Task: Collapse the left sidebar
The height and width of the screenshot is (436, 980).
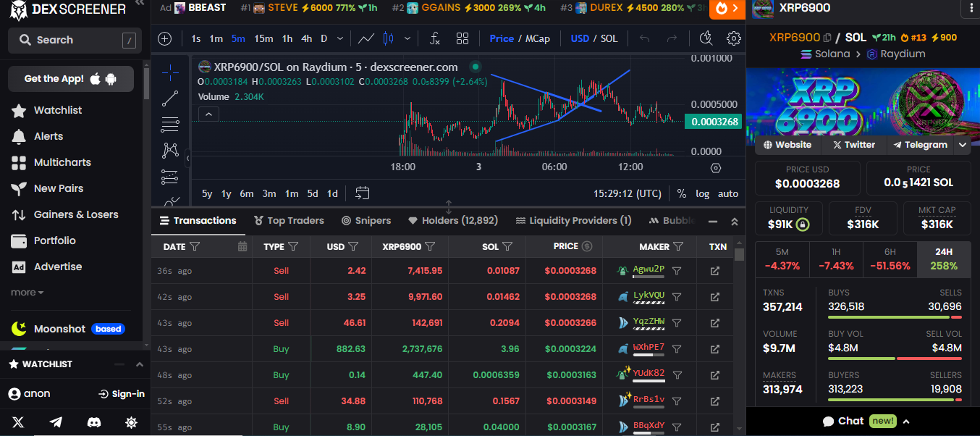Action: pyautogui.click(x=139, y=4)
